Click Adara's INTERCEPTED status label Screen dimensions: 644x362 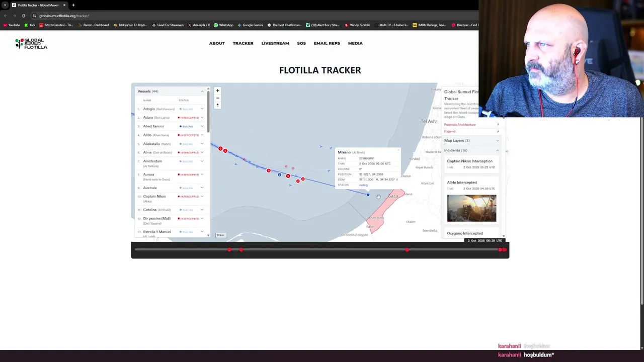click(x=188, y=118)
